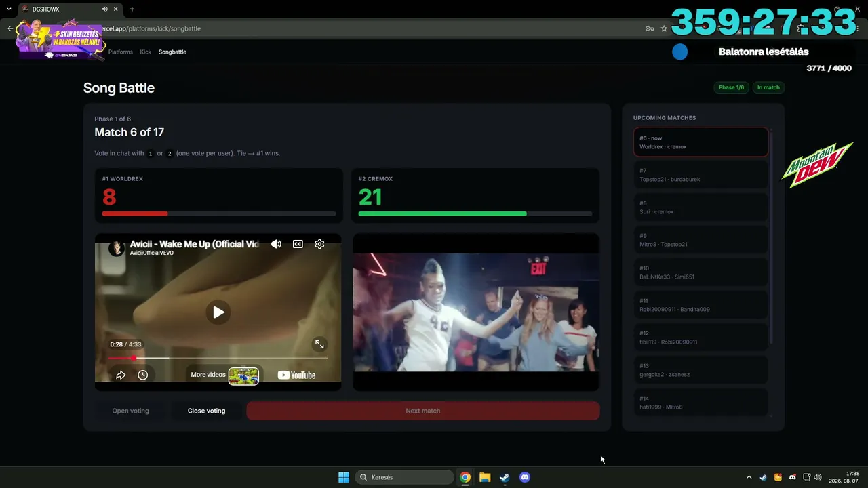868x488 pixels.
Task: Select the Kick breadcrumb
Action: (x=146, y=52)
